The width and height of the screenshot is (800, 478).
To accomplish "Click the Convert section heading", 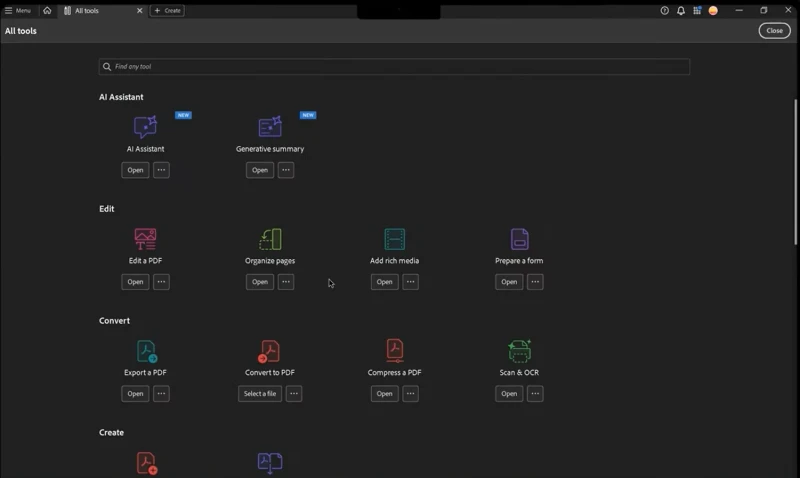I will coord(114,320).
